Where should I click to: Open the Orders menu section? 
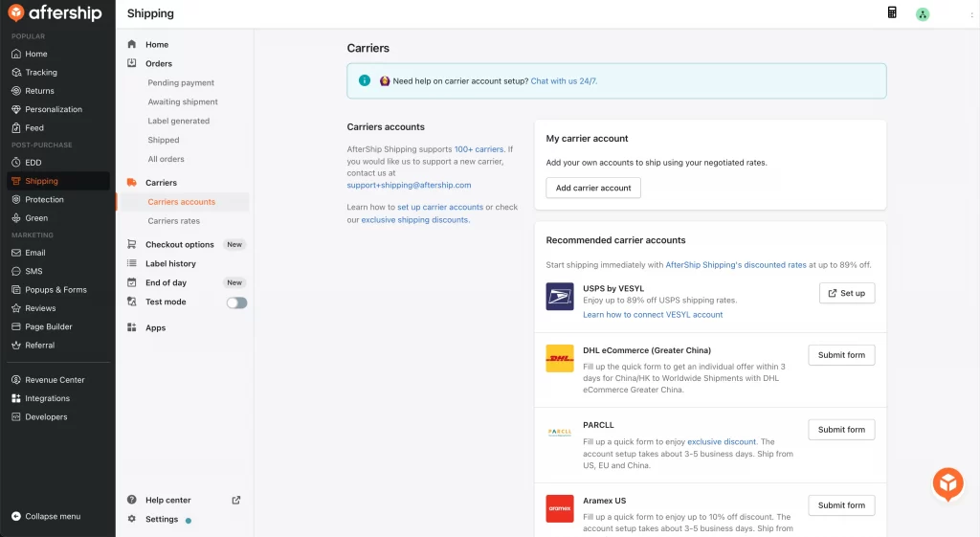click(x=159, y=64)
